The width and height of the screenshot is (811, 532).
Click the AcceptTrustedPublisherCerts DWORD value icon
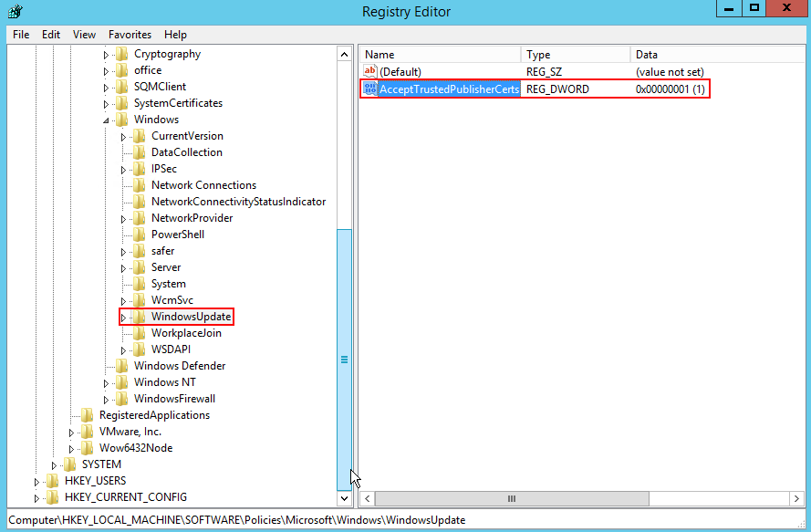point(369,89)
